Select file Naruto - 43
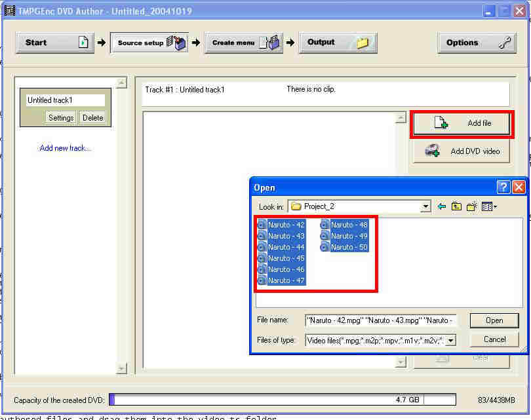 click(286, 236)
